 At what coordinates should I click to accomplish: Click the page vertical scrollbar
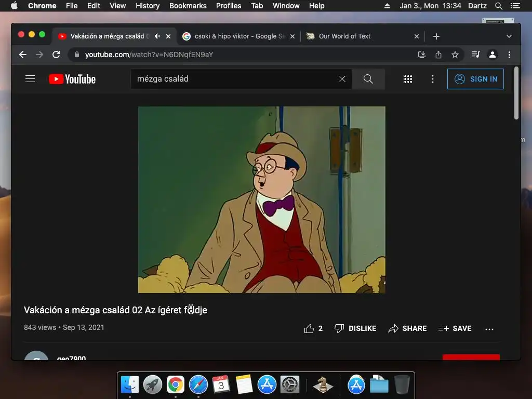tap(516, 93)
